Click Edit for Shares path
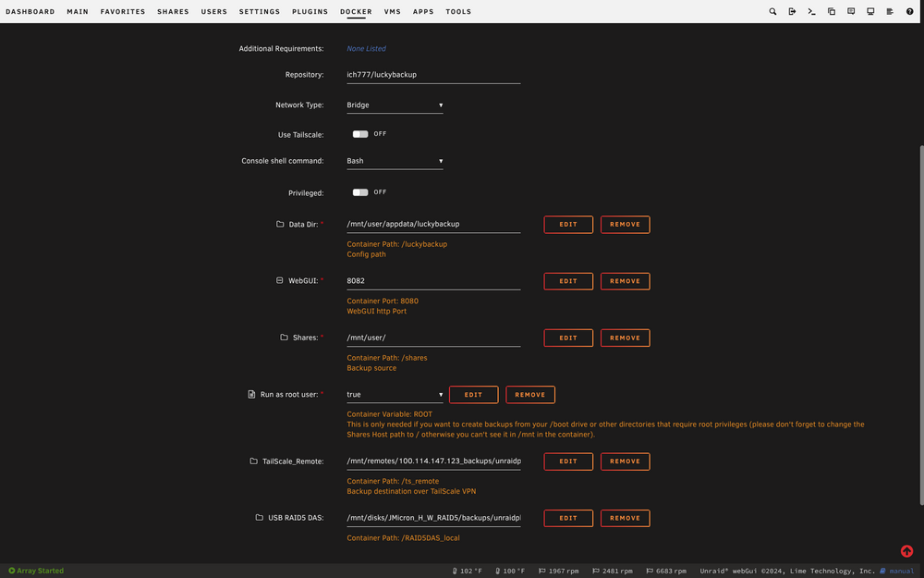 tap(568, 338)
